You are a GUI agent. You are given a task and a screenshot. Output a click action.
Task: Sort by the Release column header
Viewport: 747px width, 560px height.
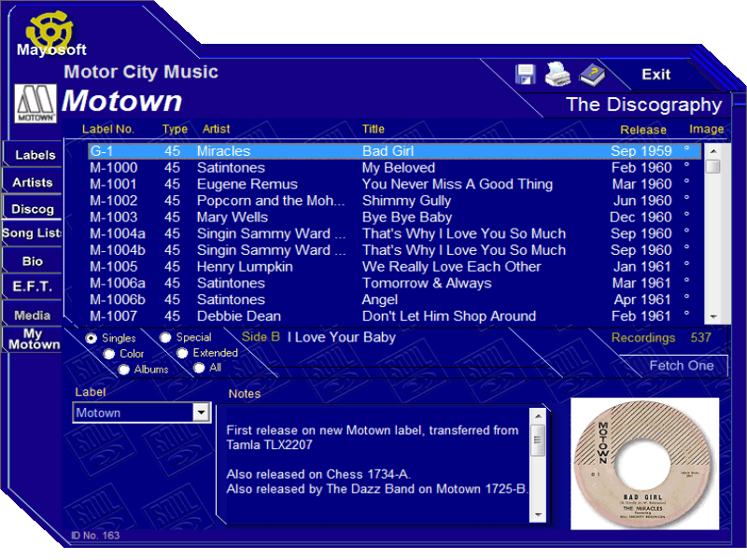(643, 130)
